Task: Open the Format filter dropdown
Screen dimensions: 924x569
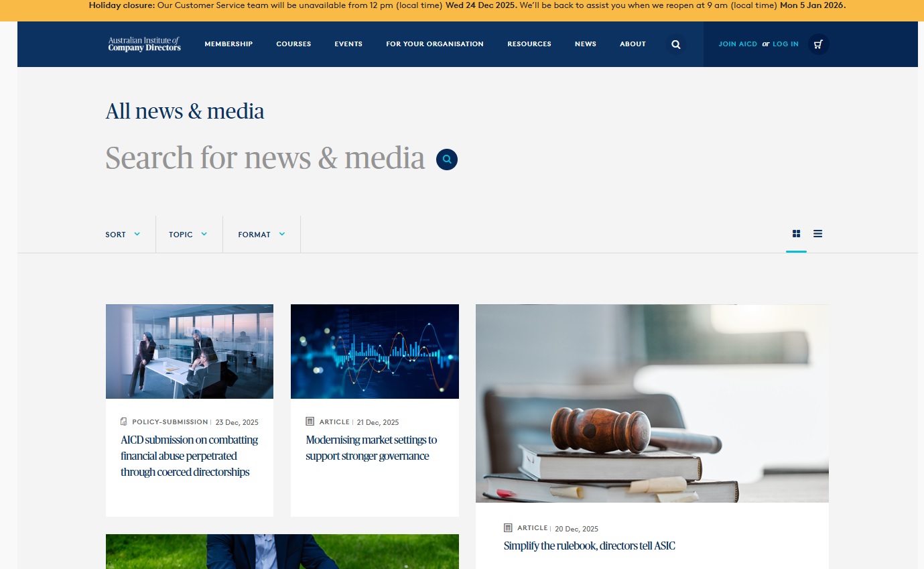Action: (261, 235)
